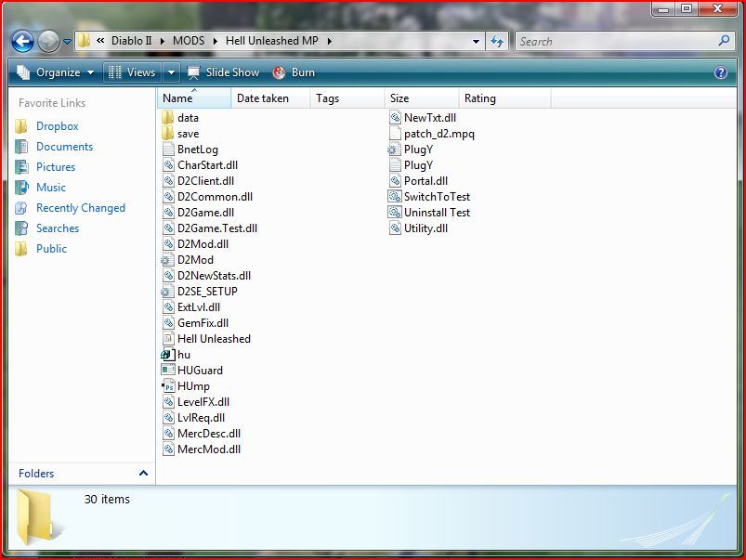746x560 pixels.
Task: Click the Forward navigation arrow button
Action: [x=48, y=42]
